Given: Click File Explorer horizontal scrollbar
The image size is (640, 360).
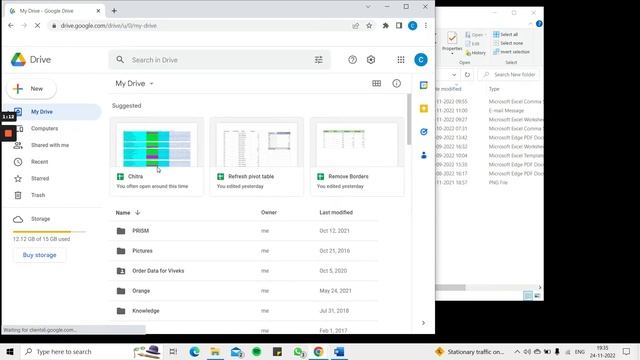Looking at the screenshot, I should pos(451,287).
